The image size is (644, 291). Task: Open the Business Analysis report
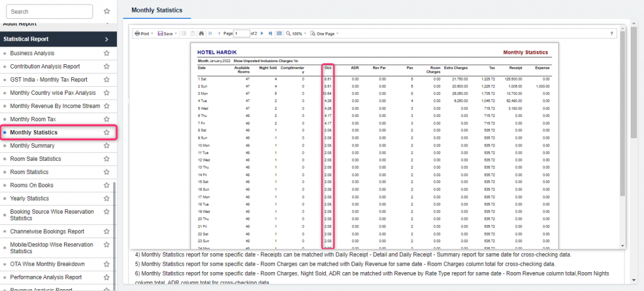(x=32, y=53)
